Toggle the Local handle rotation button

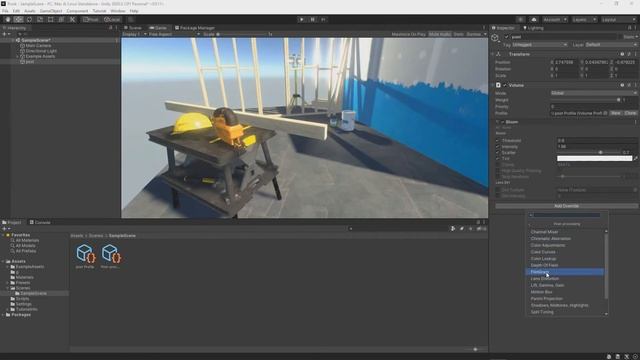pyautogui.click(x=112, y=19)
